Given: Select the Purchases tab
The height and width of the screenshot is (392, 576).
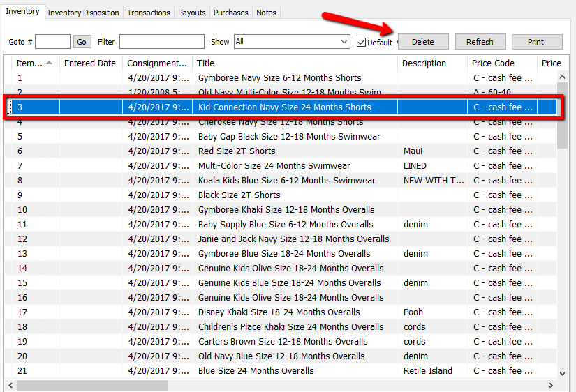Looking at the screenshot, I should coord(230,13).
